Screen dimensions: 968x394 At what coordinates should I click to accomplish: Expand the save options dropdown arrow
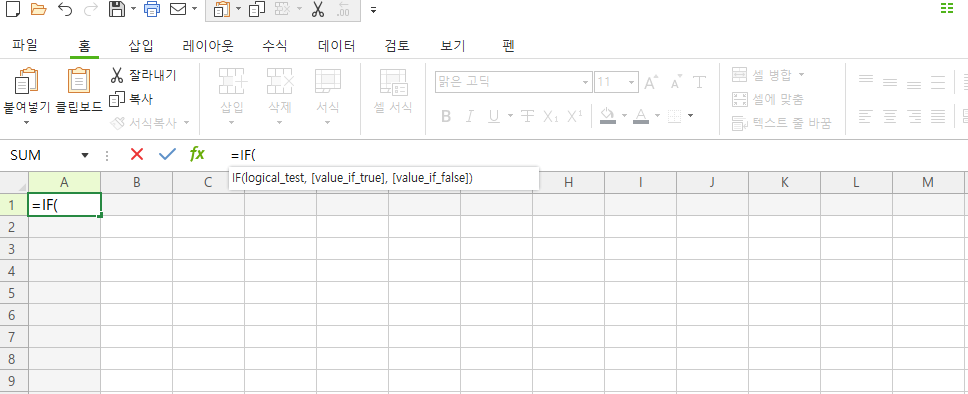pos(133,9)
